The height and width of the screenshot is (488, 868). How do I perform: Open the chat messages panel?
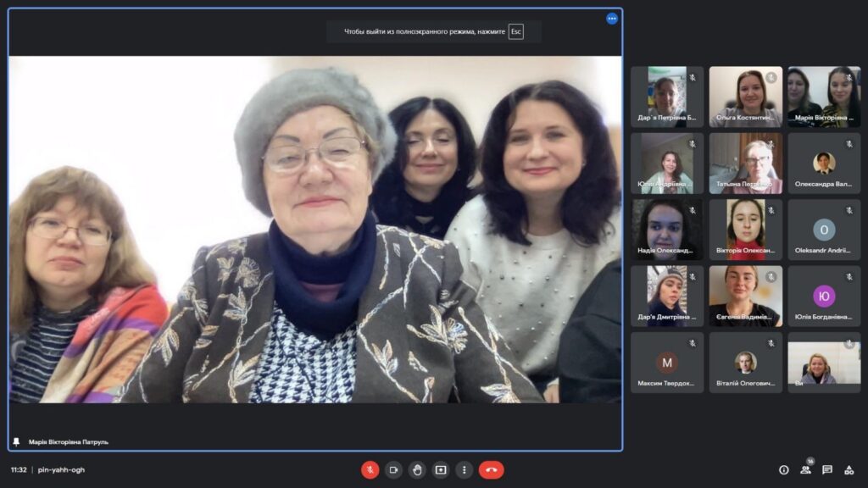(x=827, y=469)
